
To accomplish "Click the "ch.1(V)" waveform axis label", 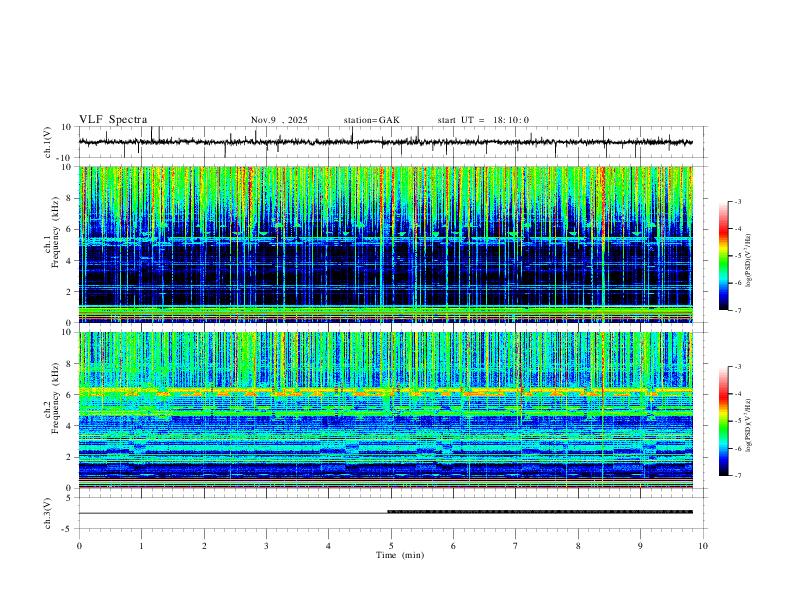I will click(x=48, y=142).
